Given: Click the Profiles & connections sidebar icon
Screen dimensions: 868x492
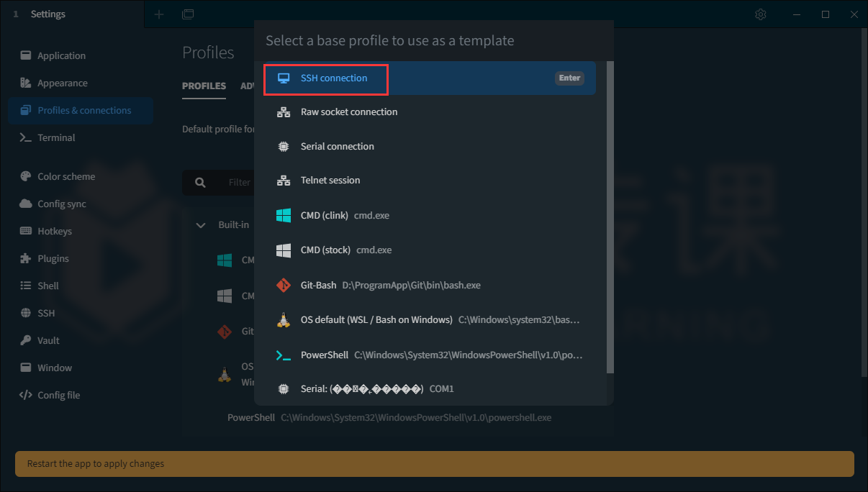Looking at the screenshot, I should [x=25, y=110].
